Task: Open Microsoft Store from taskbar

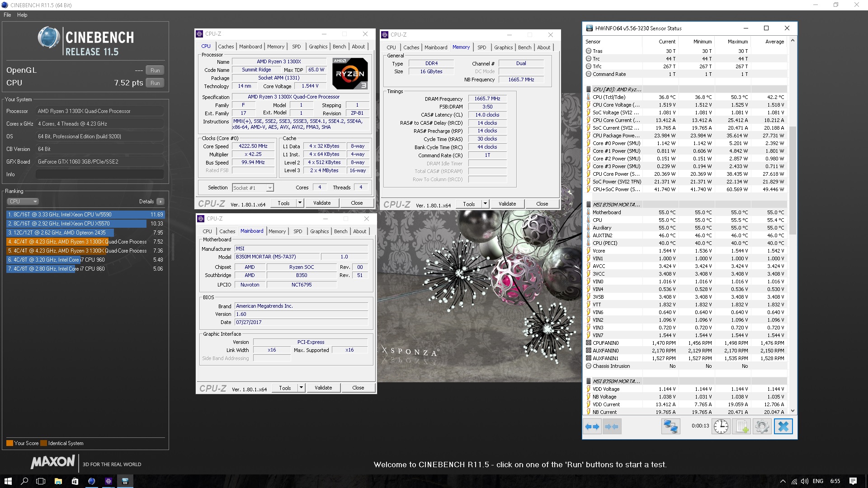Action: pyautogui.click(x=75, y=481)
